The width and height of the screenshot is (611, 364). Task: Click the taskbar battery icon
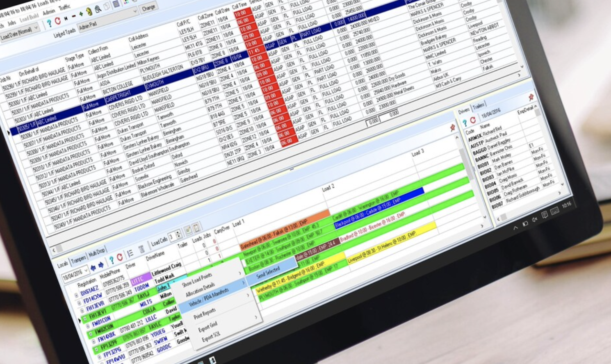coord(525,223)
